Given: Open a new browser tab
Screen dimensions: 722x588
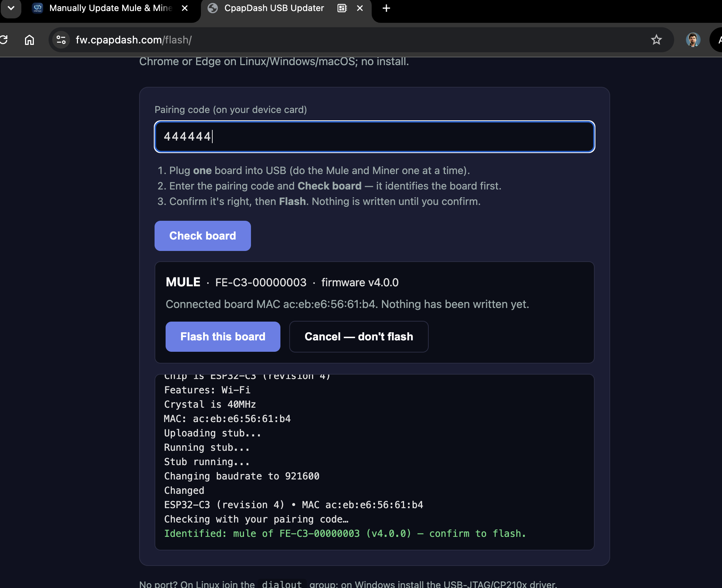Looking at the screenshot, I should (386, 8).
